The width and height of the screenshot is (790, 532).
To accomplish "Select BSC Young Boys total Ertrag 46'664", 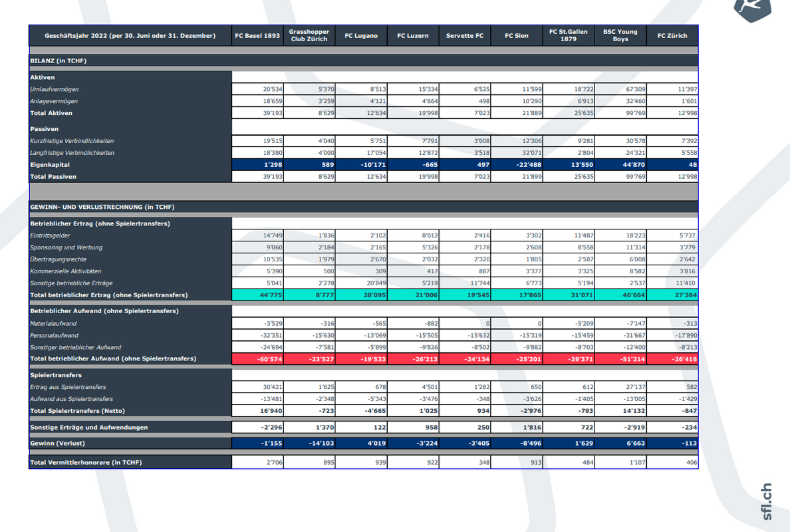I will point(620,295).
